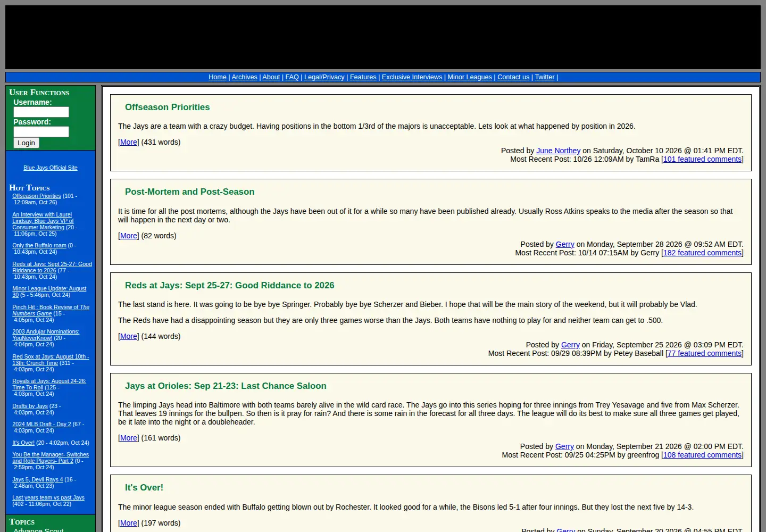Image resolution: width=766 pixels, height=532 pixels.
Task: Open 'It's Over!' in Hot Topics sidebar
Action: [23, 443]
